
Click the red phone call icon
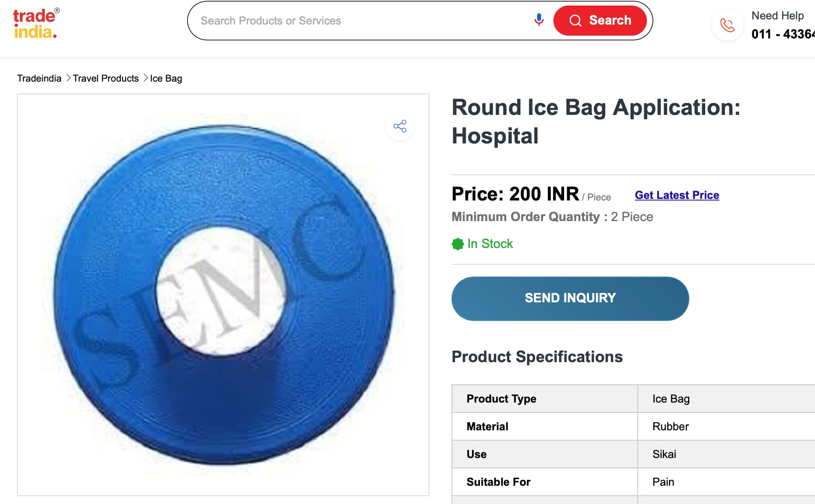pyautogui.click(x=727, y=25)
